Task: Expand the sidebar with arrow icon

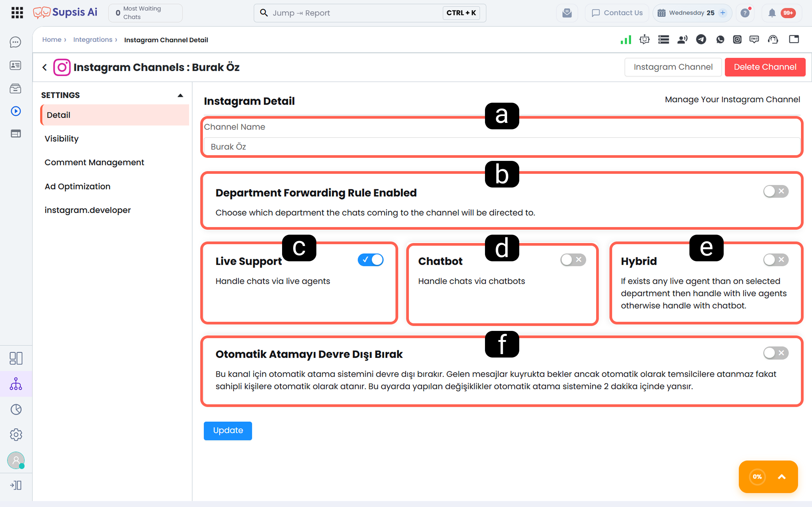Action: click(16, 485)
